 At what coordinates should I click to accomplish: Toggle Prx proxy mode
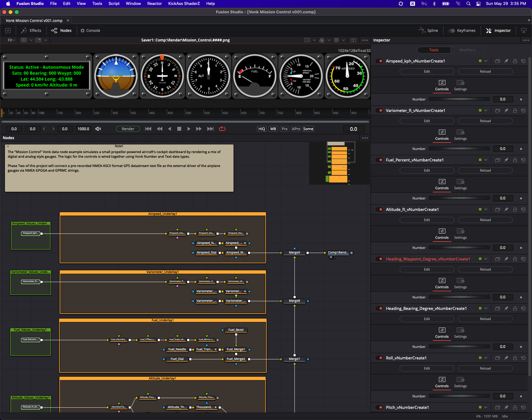pos(285,129)
